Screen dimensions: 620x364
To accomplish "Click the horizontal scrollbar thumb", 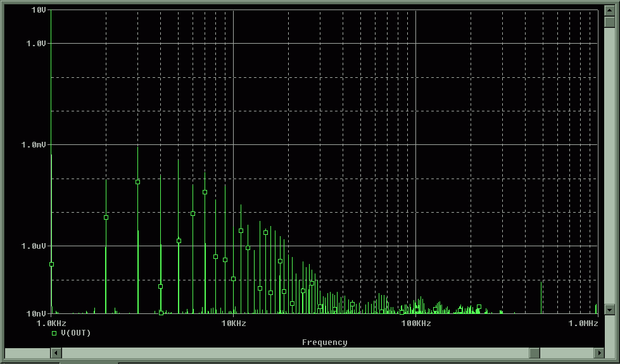I will coord(535,353).
